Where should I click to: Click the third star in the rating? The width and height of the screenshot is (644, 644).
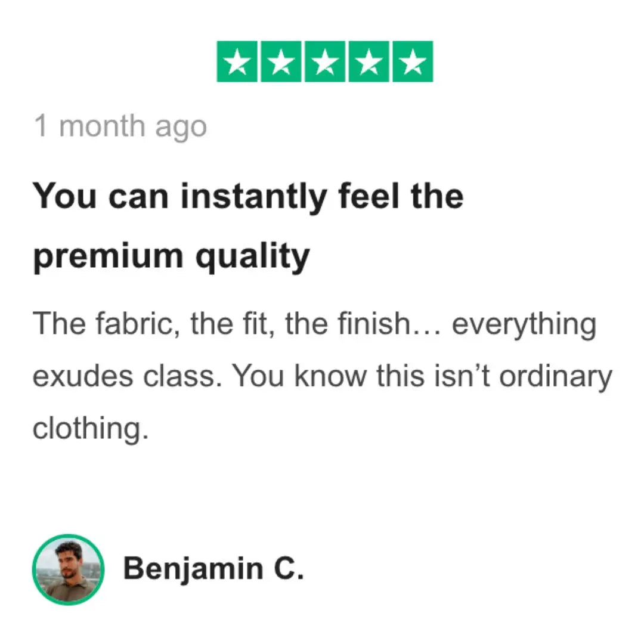325,61
